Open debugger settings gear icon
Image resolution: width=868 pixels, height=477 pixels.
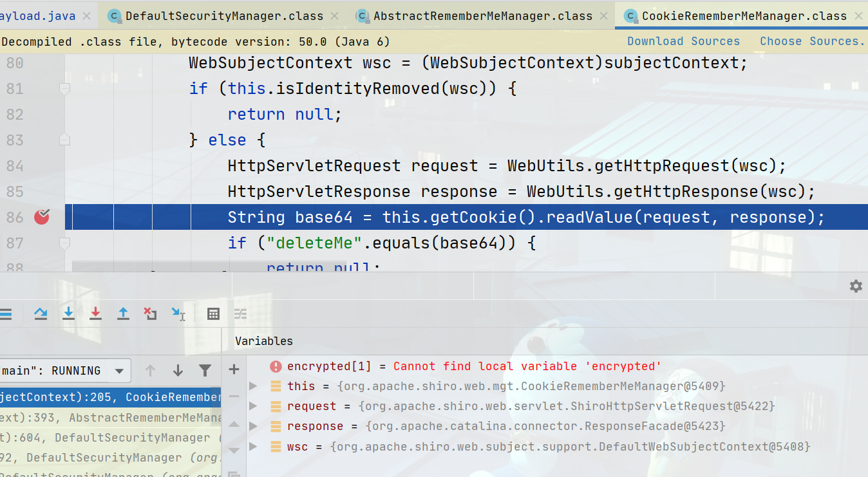coord(856,286)
